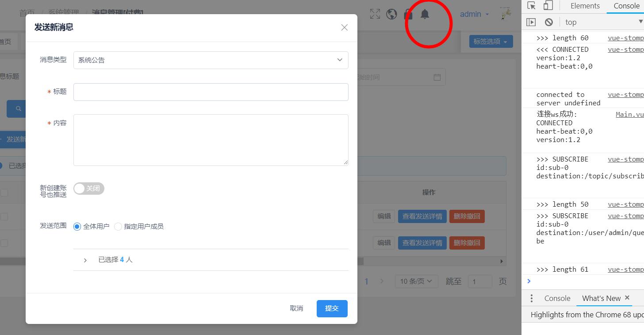
Task: Switch to the What's New drawer tab
Action: 601,298
